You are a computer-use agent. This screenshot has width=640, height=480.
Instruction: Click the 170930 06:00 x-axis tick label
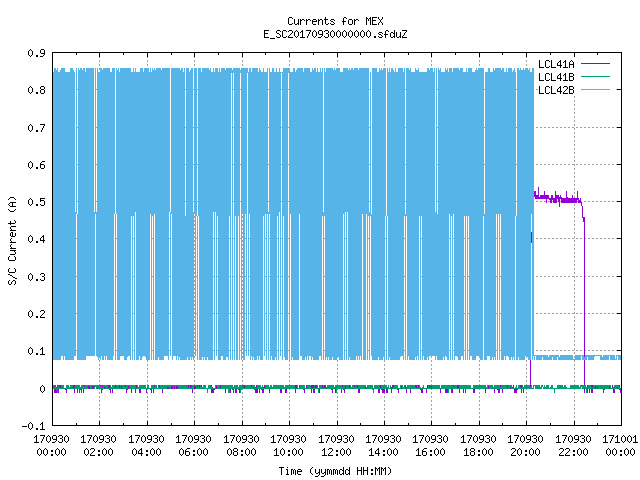(193, 446)
